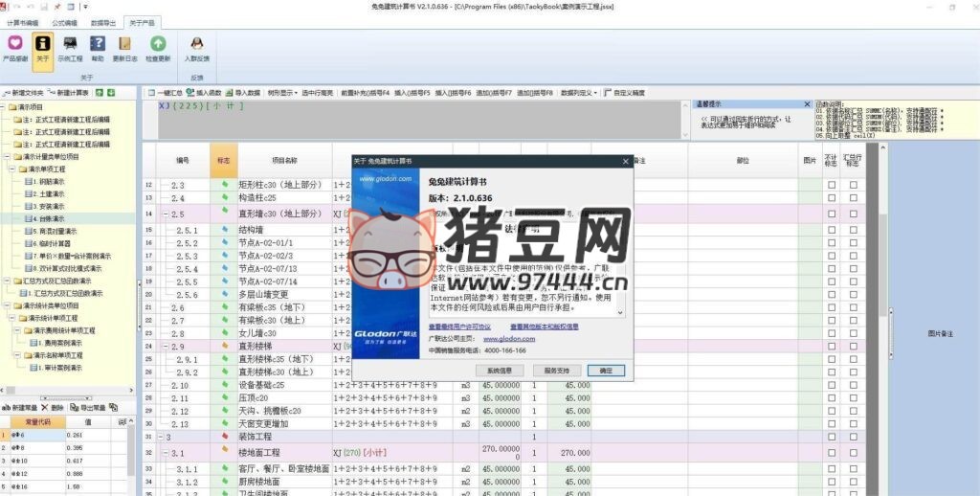Click the green move-up arrow icon
This screenshot has height=496, width=980.
(x=100, y=93)
